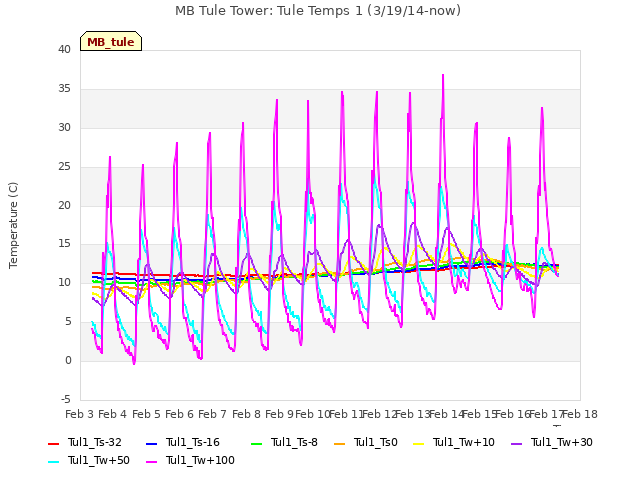Click the Feb 4 x-axis label
Viewport: 640px width, 480px height.
113,414
